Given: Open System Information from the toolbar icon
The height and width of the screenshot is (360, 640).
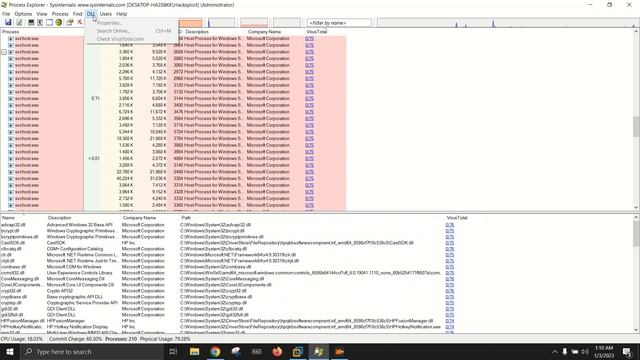Looking at the screenshot, I should point(31,22).
